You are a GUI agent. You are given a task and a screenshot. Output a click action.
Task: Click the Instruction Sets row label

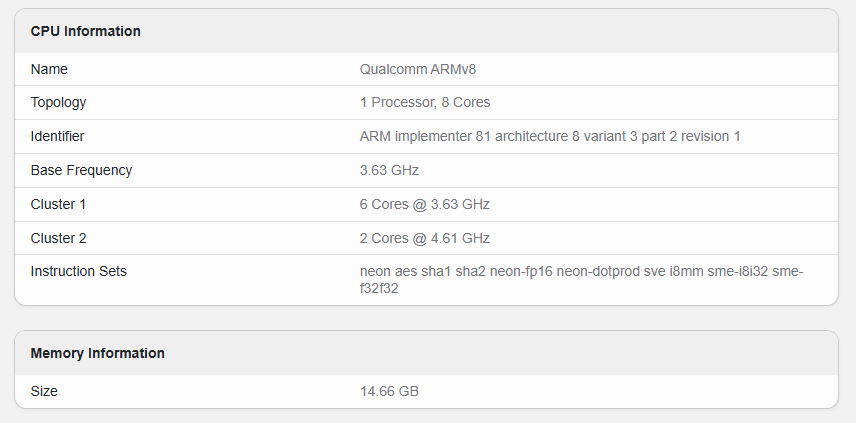(79, 271)
